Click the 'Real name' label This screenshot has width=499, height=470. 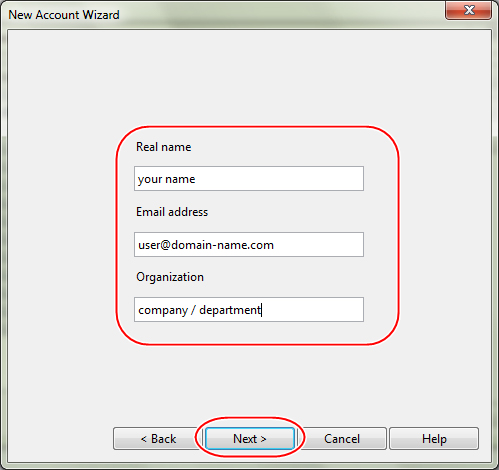pyautogui.click(x=164, y=147)
